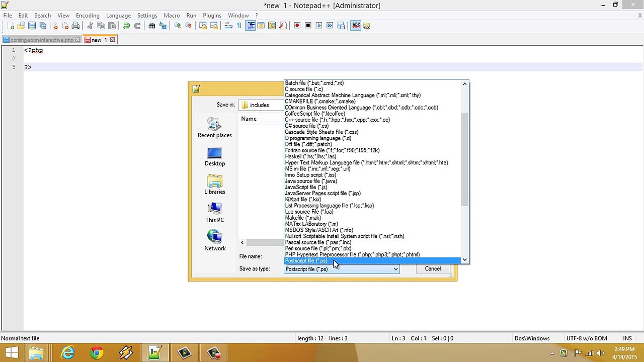Viewport: 644px width, 362px height.
Task: Click Run Macro Multiple Times icon
Action: [x=330, y=26]
